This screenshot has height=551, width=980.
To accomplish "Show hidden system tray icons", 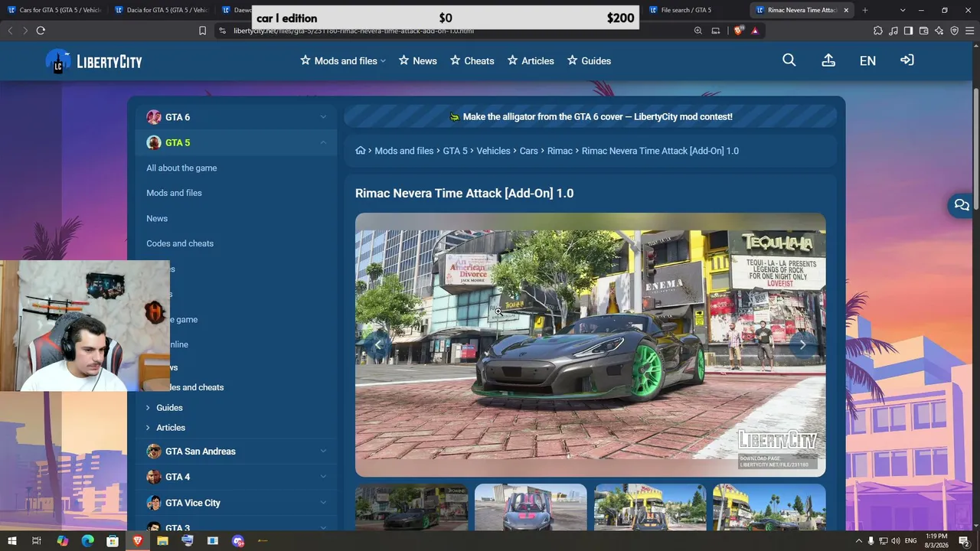I will coord(859,541).
